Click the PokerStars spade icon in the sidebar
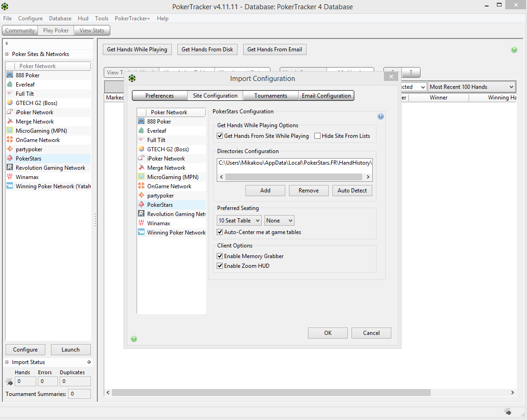This screenshot has width=527, height=420. [10, 158]
